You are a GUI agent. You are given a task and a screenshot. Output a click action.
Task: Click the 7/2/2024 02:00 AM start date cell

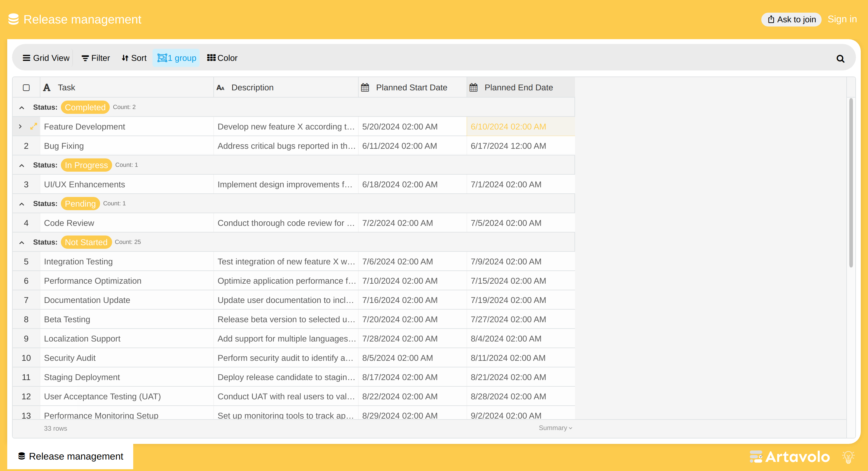412,223
